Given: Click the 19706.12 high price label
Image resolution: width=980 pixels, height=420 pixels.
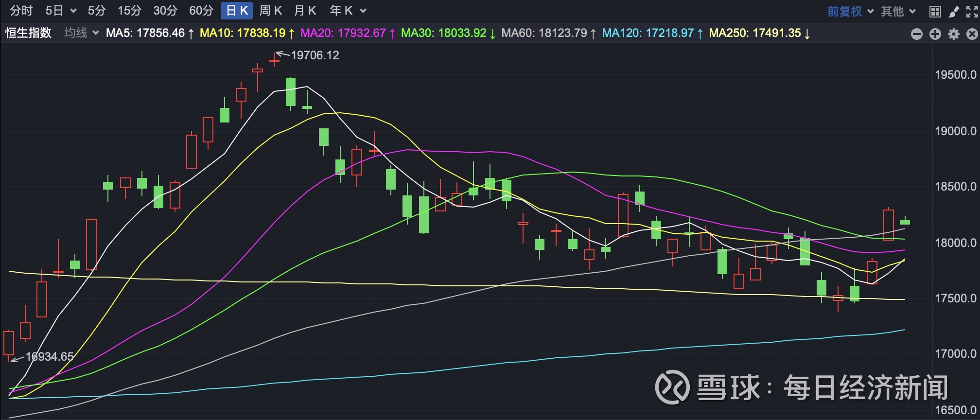Looking at the screenshot, I should click(315, 55).
